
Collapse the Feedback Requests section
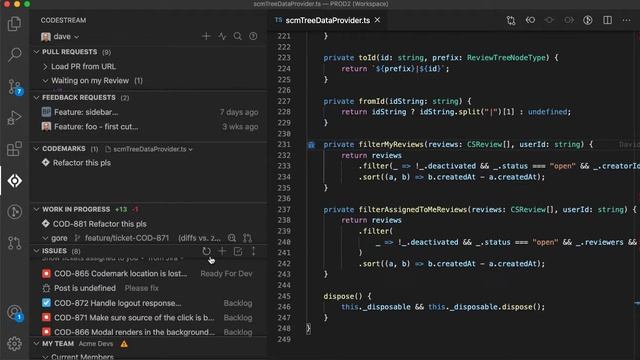(x=36, y=98)
